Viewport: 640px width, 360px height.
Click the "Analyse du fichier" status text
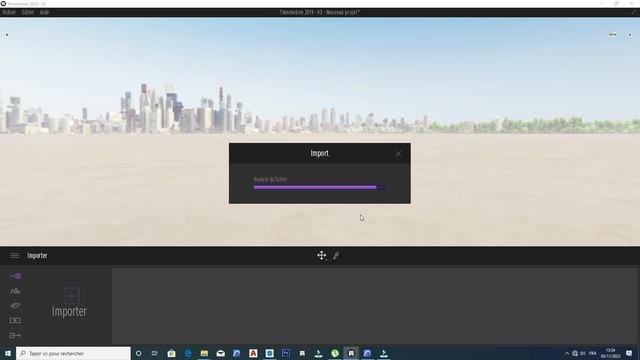(270, 179)
